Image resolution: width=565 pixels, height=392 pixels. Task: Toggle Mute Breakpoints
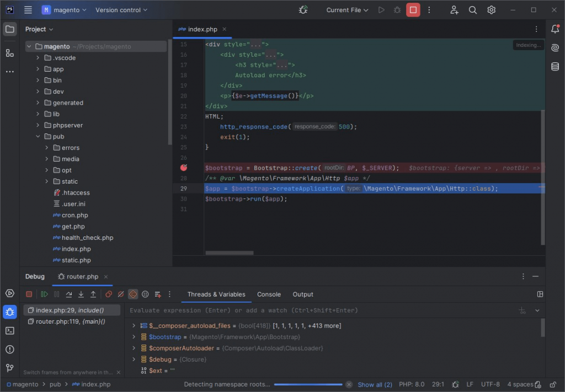click(121, 294)
